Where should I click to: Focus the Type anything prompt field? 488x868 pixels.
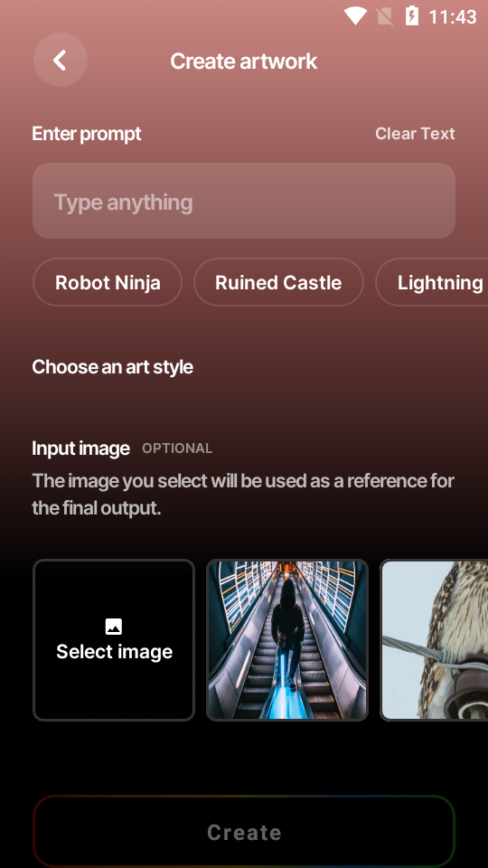244,201
